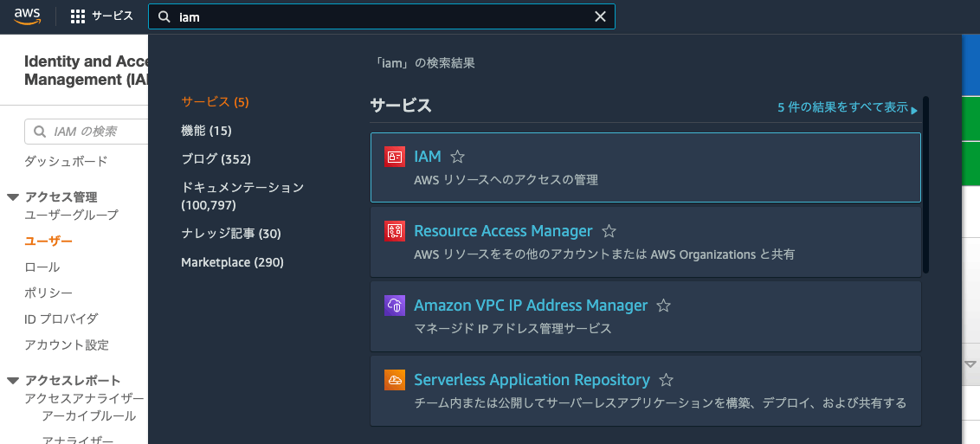Click the Serverless Application Repository icon

tap(395, 380)
